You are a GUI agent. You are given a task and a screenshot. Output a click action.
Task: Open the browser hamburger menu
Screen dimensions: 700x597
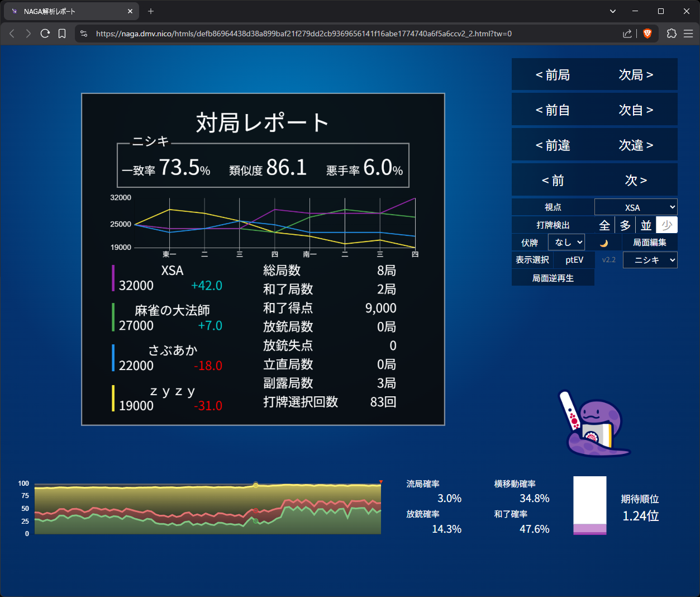(688, 34)
